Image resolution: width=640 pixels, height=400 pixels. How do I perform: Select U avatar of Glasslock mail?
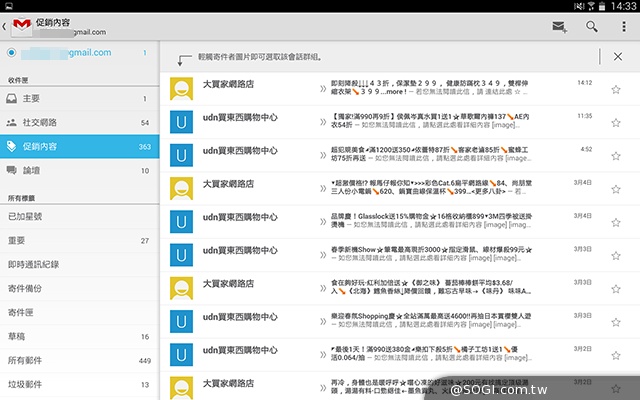coord(181,222)
